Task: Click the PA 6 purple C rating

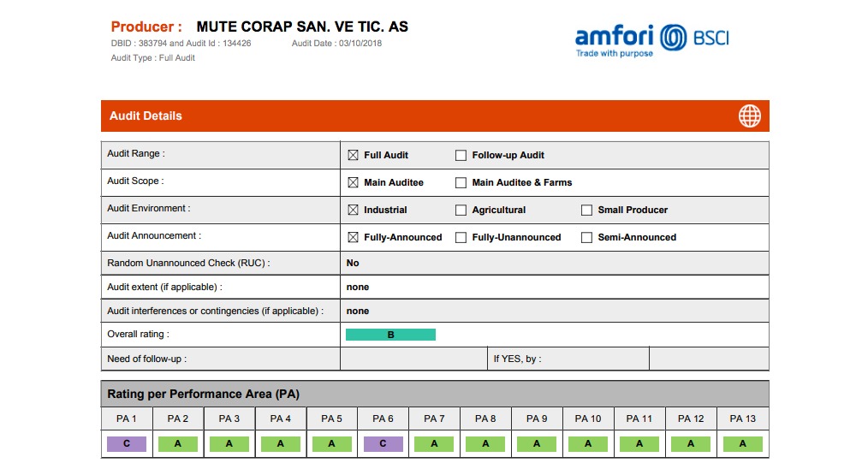Action: point(383,444)
